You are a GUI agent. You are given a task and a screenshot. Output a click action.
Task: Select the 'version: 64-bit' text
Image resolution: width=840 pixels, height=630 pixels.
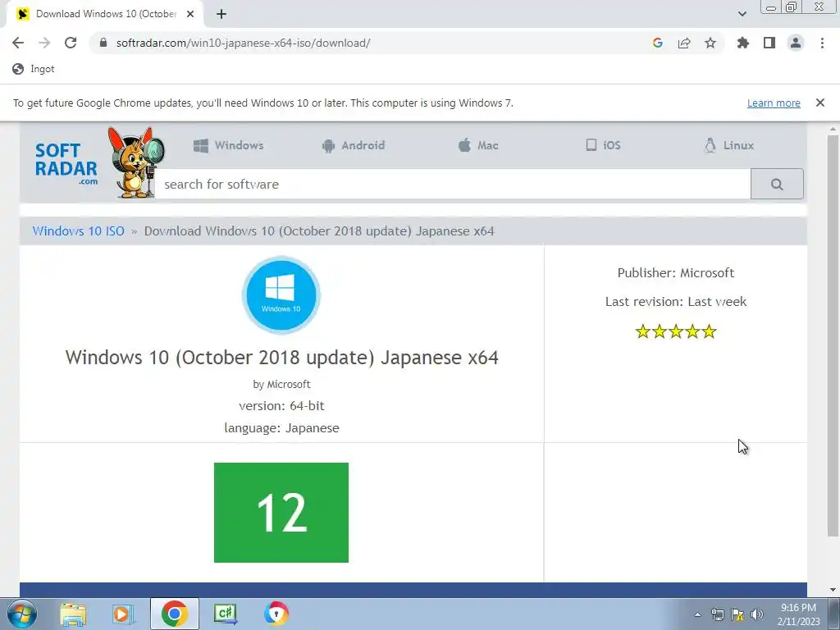[x=282, y=405]
